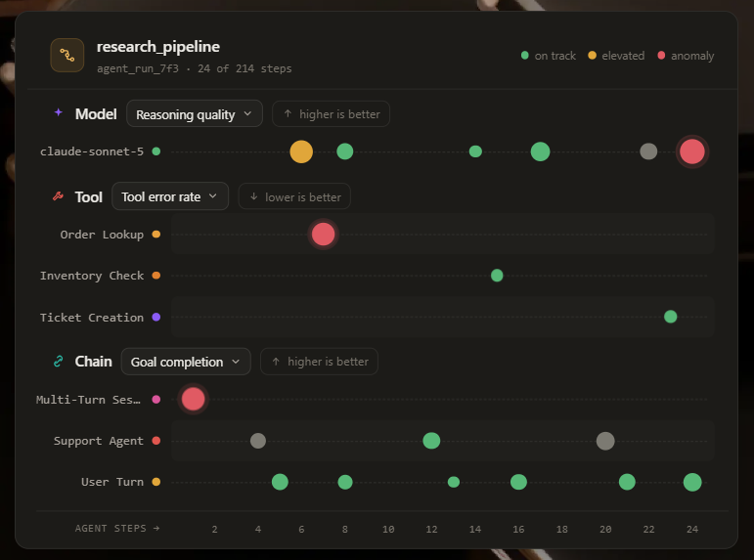
Task: Click Chain's higher is better badge
Action: [x=319, y=362]
